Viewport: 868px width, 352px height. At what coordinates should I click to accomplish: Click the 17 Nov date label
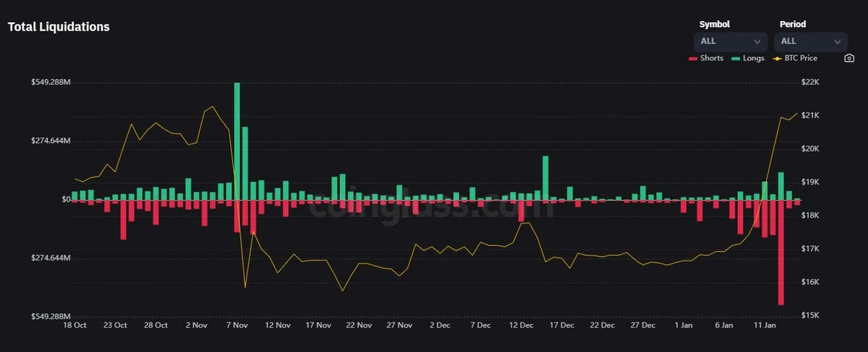coord(318,325)
